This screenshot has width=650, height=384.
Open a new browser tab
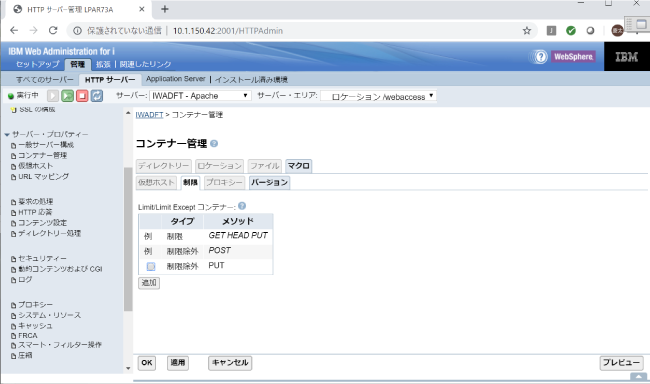coord(165,9)
